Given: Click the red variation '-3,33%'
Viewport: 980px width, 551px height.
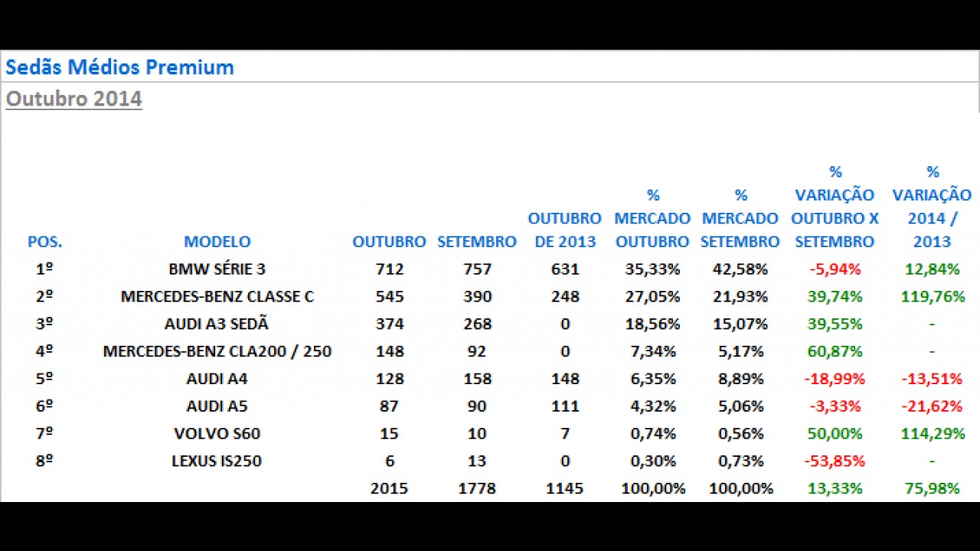Looking at the screenshot, I should 835,406.
